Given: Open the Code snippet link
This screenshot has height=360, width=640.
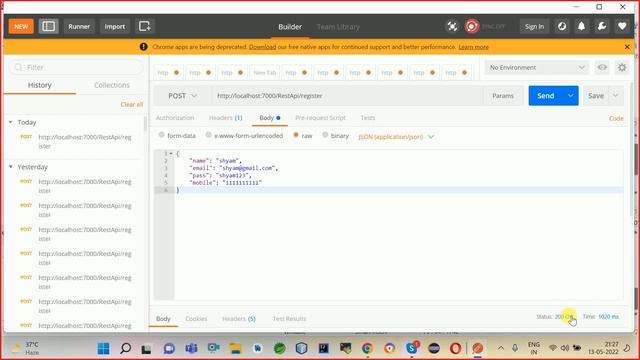Looking at the screenshot, I should tap(616, 118).
